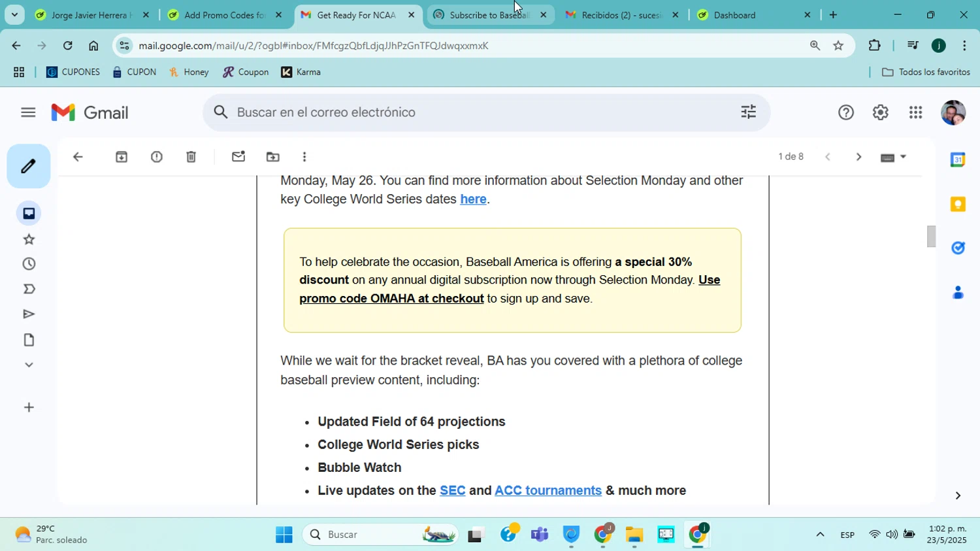The width and height of the screenshot is (980, 551).
Task: Open Chrome extensions puzzle icon
Action: tap(874, 46)
